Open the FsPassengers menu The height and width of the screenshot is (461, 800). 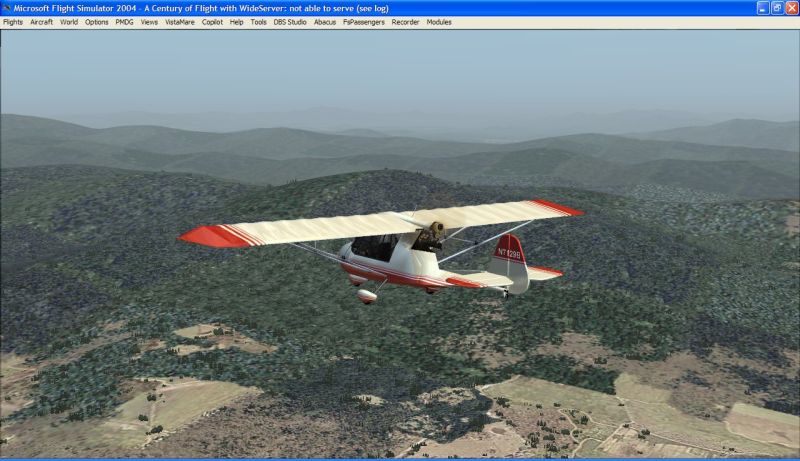[364, 22]
